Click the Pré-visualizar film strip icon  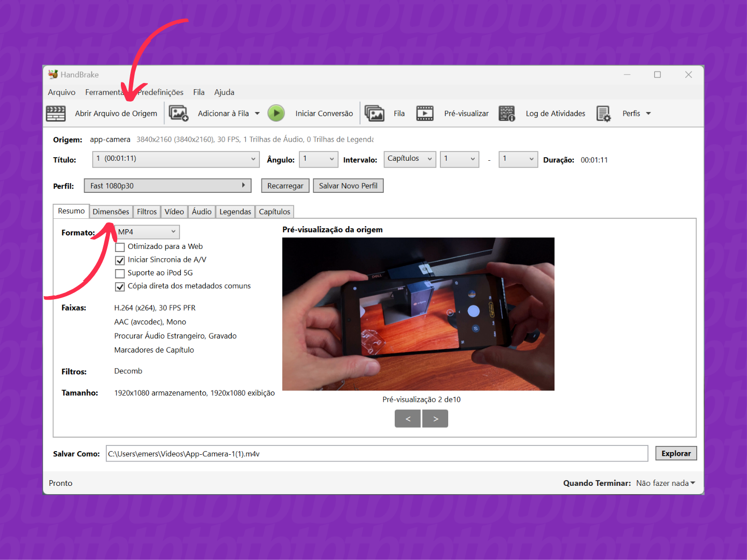click(425, 114)
